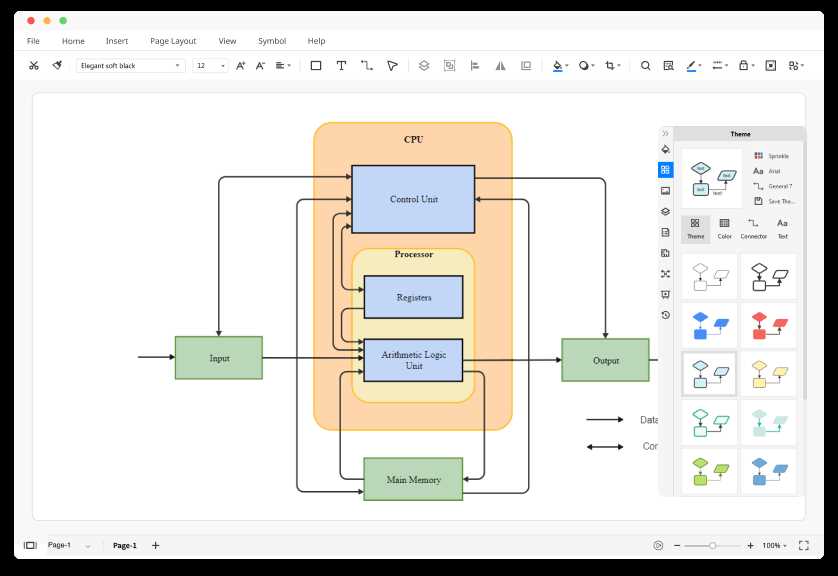Screen dimensions: 838x576
Task: Open the Shape Data sidebar icon
Action: [x=665, y=253]
